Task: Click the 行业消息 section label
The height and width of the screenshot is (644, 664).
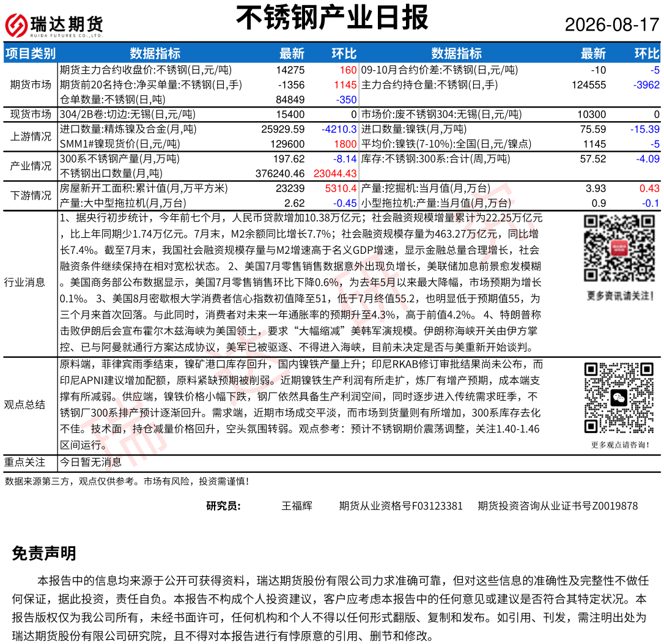Action: pyautogui.click(x=24, y=282)
